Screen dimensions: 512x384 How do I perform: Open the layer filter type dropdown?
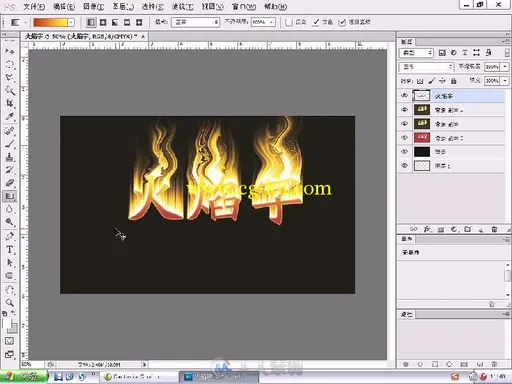click(x=416, y=53)
